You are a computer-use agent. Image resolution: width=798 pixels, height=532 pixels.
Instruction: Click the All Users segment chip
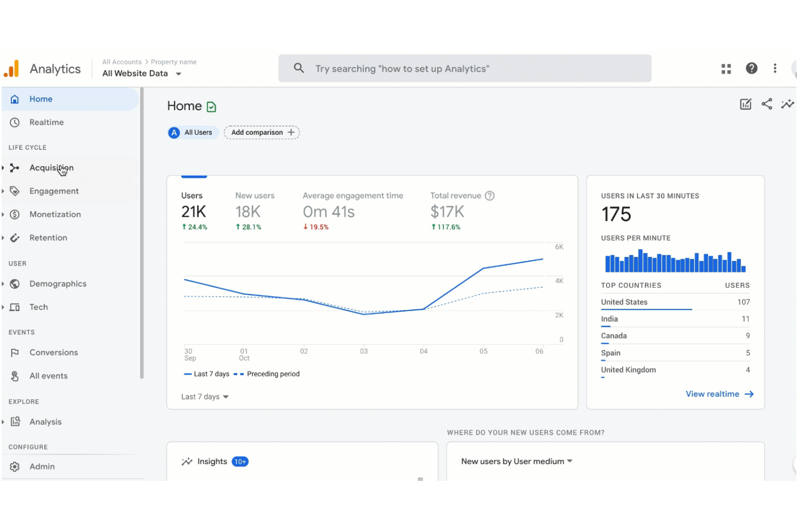coord(193,133)
